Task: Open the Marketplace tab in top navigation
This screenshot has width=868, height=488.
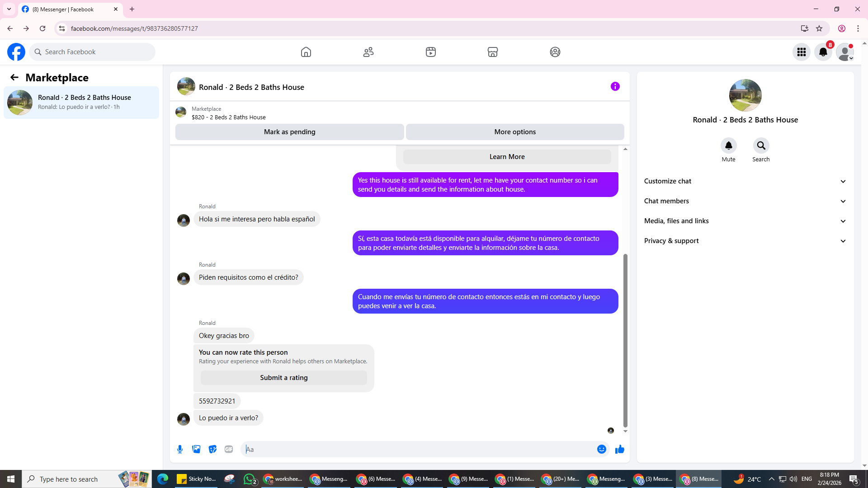Action: point(493,52)
